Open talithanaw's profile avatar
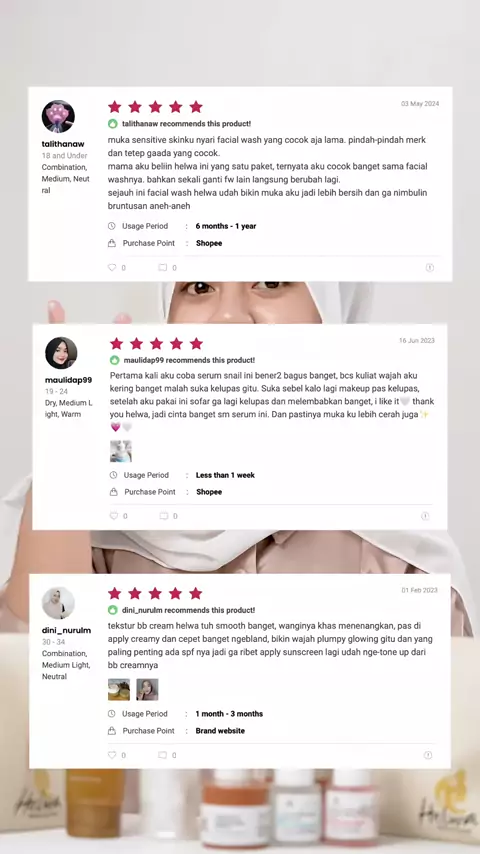The width and height of the screenshot is (480, 854). pyautogui.click(x=58, y=117)
